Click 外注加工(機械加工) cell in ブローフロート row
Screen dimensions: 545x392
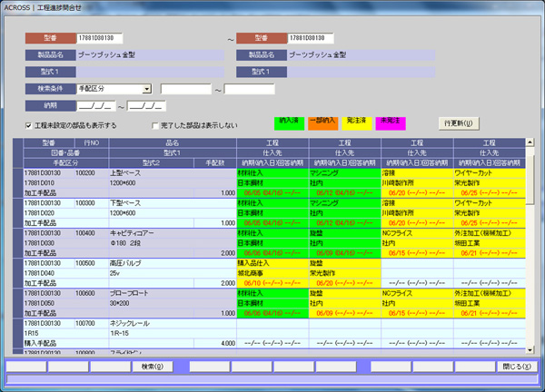[x=490, y=293]
